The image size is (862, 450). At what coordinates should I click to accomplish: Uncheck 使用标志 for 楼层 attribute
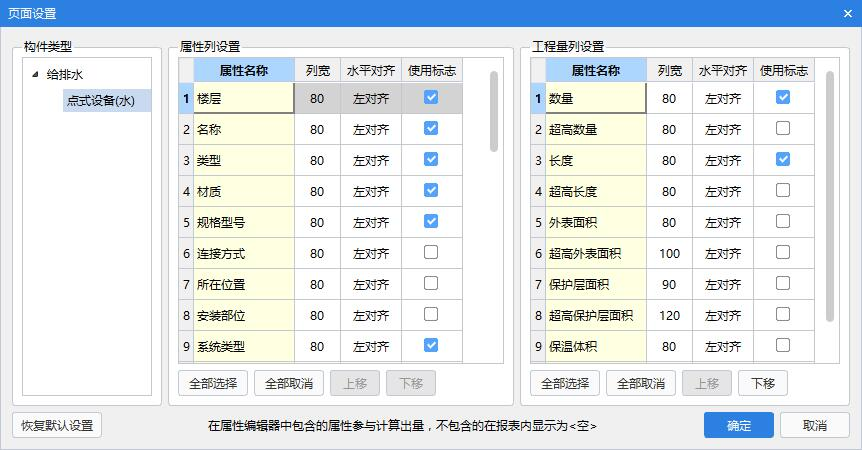click(x=431, y=97)
